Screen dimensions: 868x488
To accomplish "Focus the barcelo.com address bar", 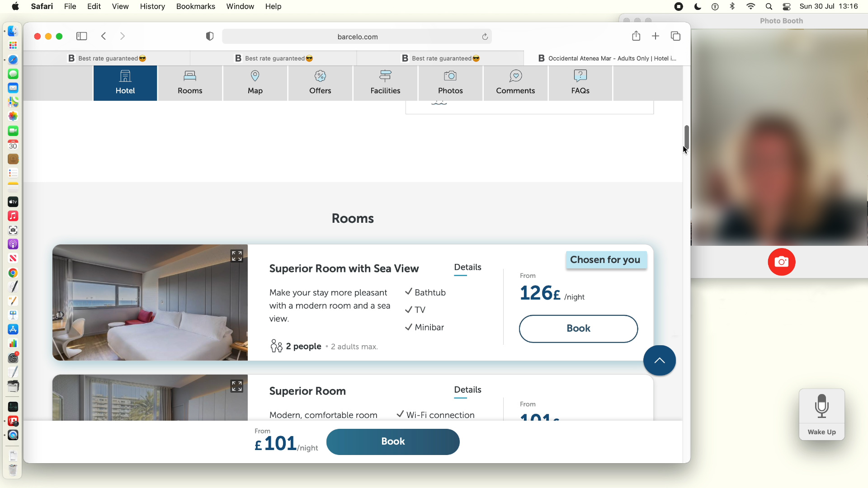I will (x=357, y=37).
